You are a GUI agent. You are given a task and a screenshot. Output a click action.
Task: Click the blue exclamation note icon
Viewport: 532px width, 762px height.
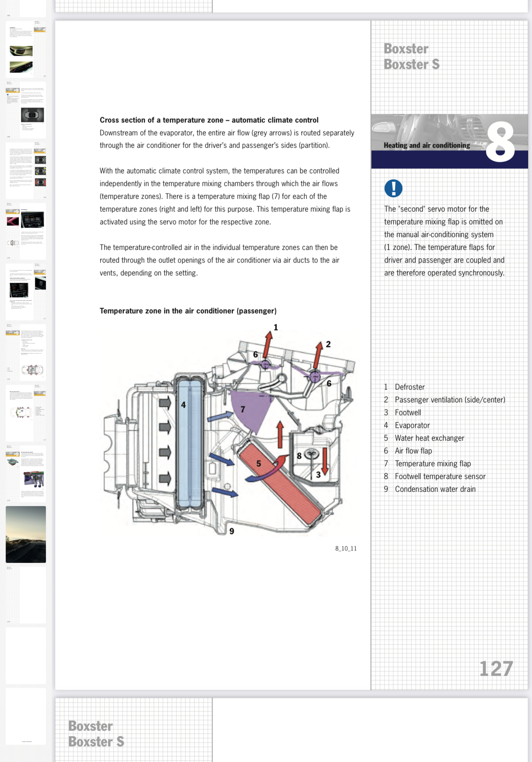pos(393,188)
